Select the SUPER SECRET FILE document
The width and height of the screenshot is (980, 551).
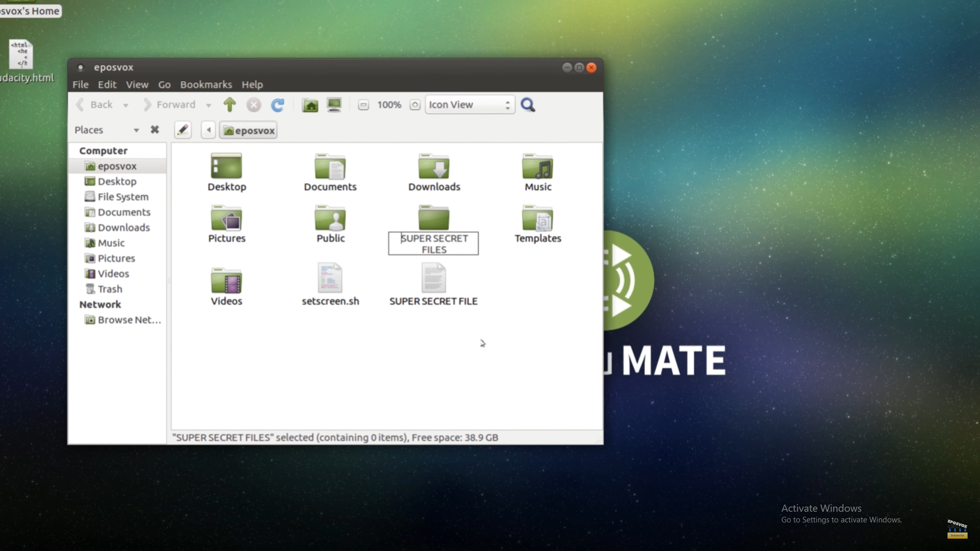[433, 278]
